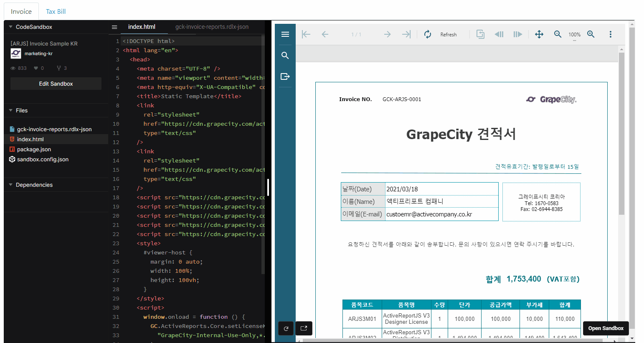The height and width of the screenshot is (343, 644).
Task: Navigate back in history
Action: [x=499, y=34]
